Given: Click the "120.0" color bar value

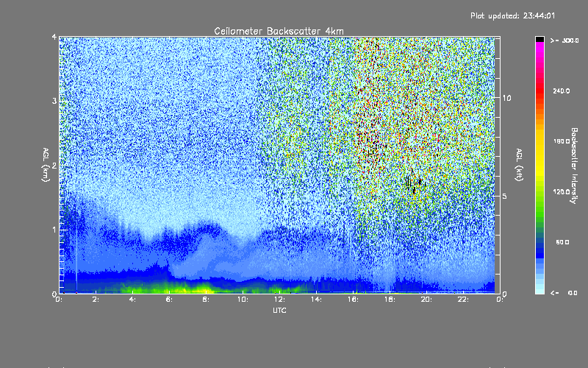Looking at the screenshot, I should click(x=562, y=191).
